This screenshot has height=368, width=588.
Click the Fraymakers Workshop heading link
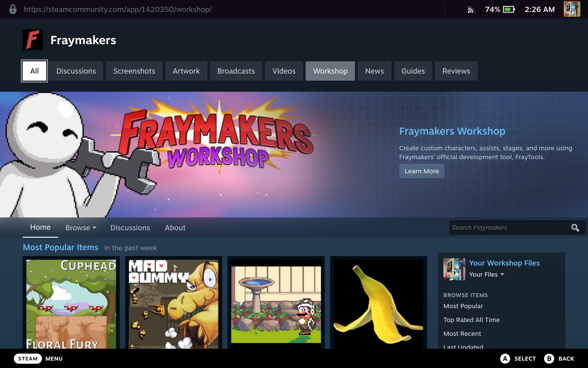pos(452,131)
